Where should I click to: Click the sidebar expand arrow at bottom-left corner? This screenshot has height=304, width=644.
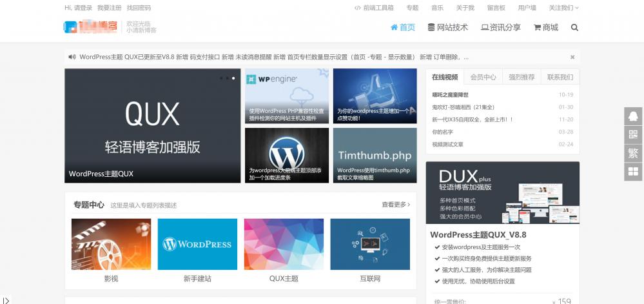pos(6,301)
